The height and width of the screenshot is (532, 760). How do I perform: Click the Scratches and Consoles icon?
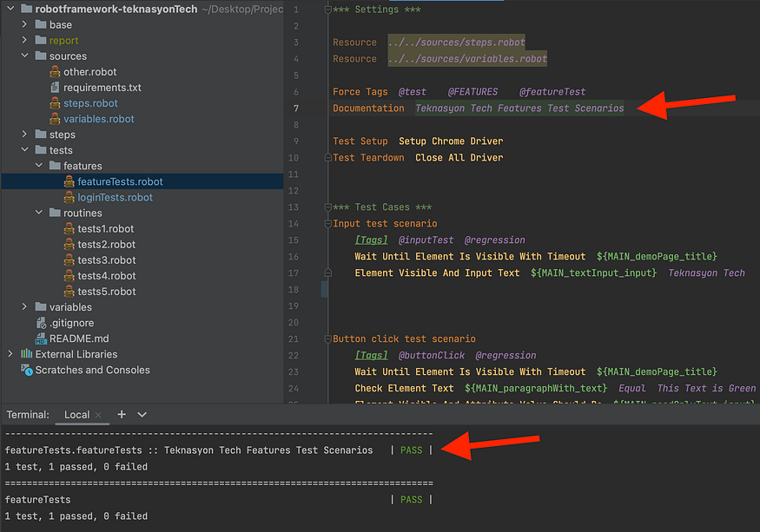(x=27, y=371)
